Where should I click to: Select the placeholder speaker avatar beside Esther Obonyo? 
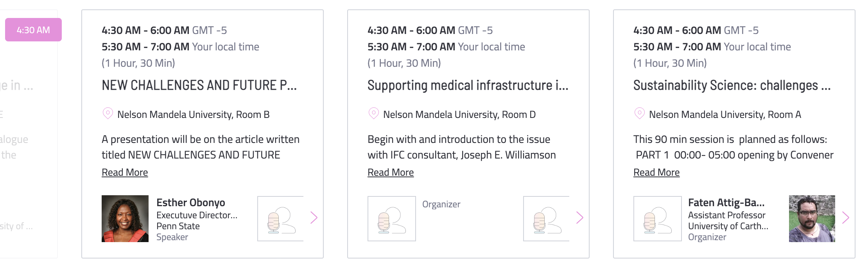coord(280,219)
